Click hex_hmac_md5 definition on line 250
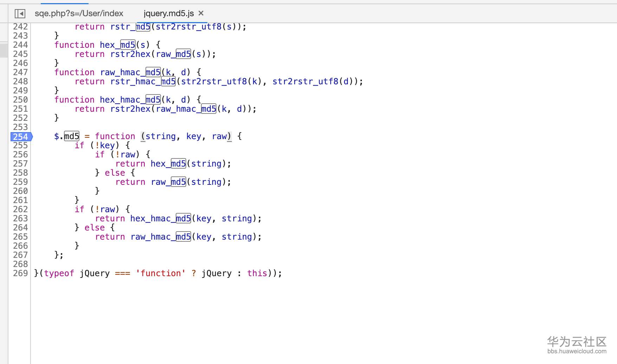The width and height of the screenshot is (617, 364). tap(130, 100)
